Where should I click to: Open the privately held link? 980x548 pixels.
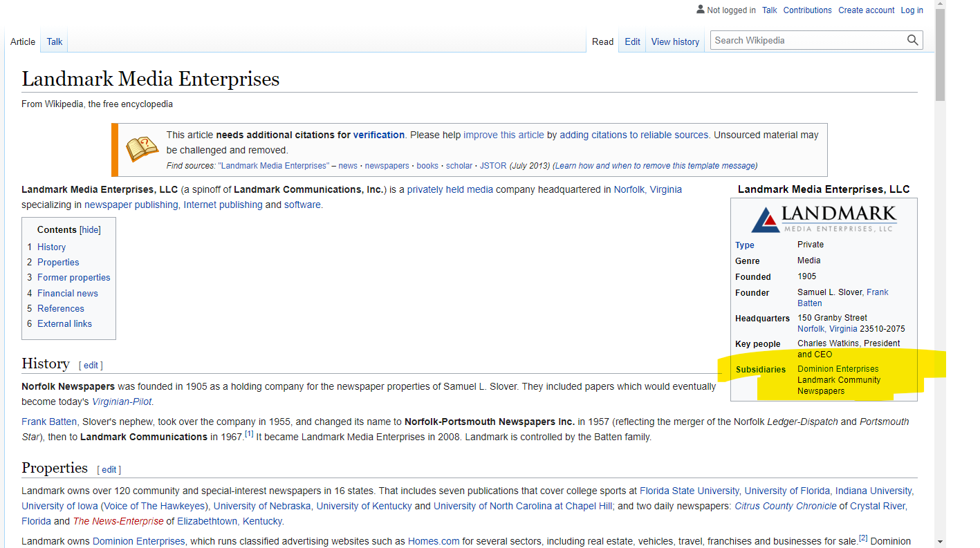(436, 189)
